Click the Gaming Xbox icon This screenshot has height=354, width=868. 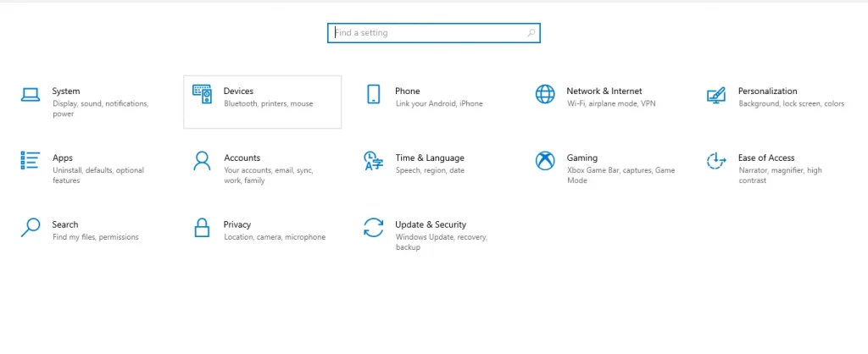tap(545, 161)
